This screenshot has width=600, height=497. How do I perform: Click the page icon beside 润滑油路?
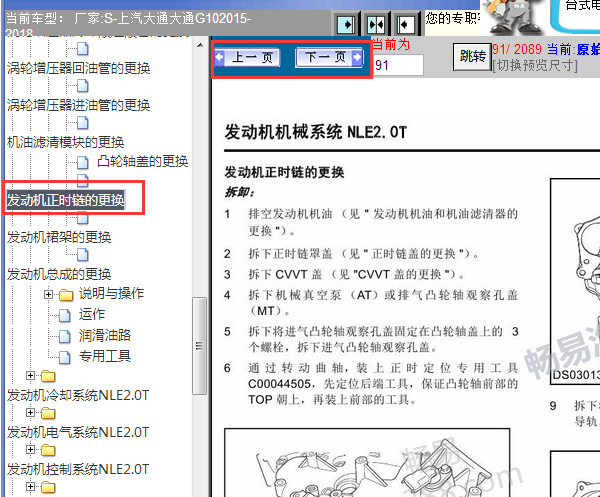click(x=65, y=336)
